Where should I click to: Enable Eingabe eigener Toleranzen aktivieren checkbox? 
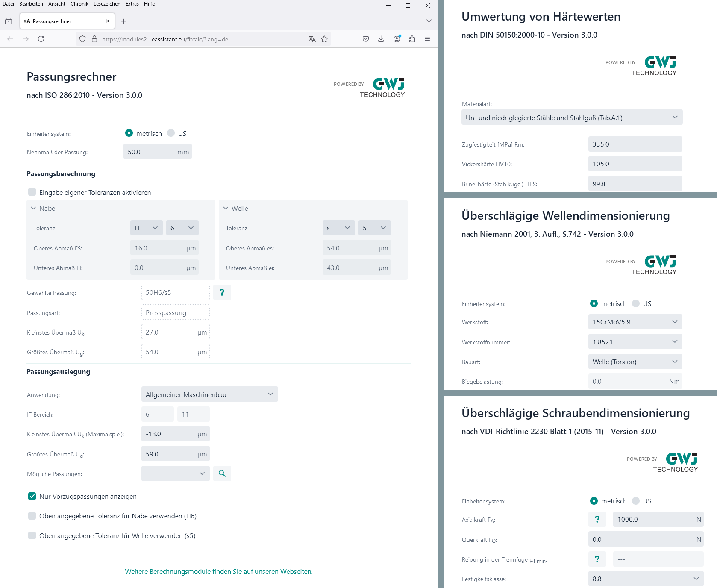[32, 192]
